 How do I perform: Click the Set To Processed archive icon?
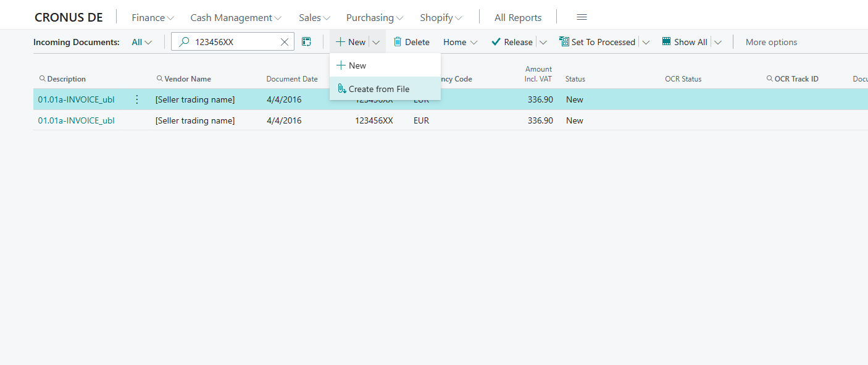tap(564, 41)
